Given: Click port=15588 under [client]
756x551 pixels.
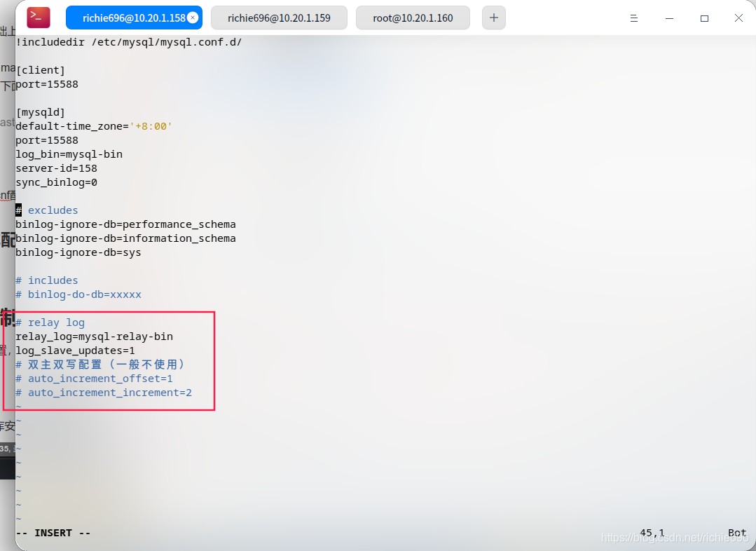Looking at the screenshot, I should (47, 84).
